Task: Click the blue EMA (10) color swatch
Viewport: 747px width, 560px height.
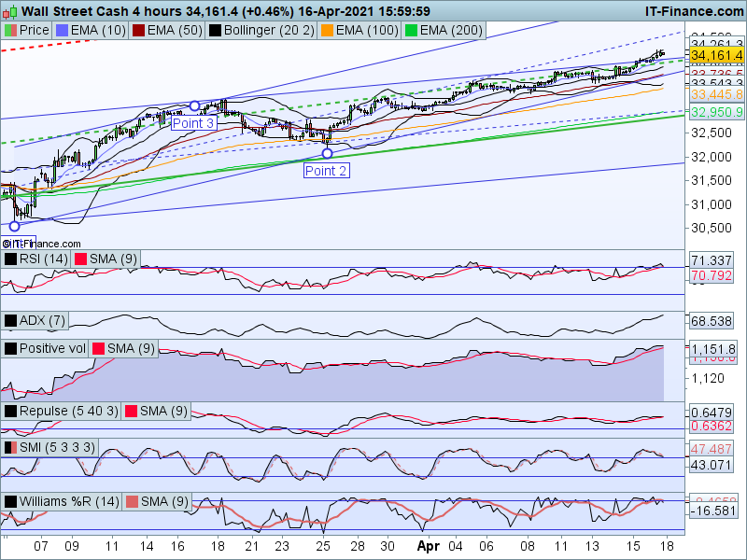Action: [x=62, y=31]
